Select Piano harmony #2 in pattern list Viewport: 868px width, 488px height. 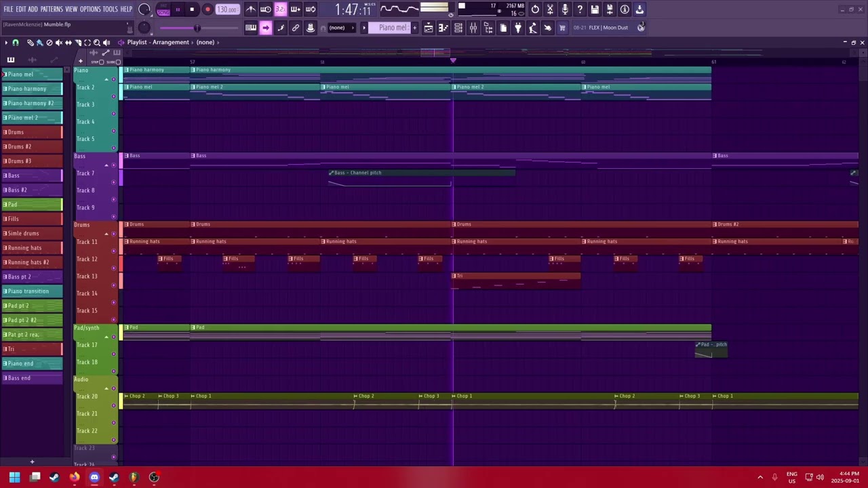pos(31,103)
